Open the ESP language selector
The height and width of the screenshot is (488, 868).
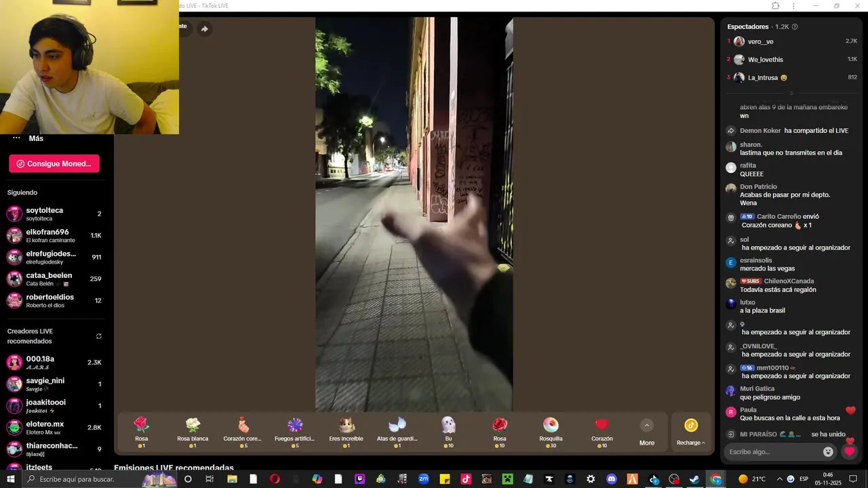[804, 479]
